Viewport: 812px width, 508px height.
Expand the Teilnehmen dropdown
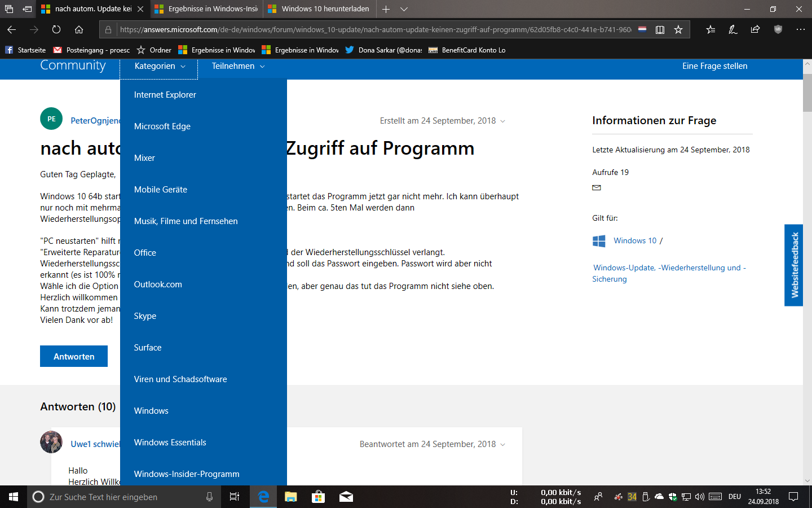tap(238, 66)
